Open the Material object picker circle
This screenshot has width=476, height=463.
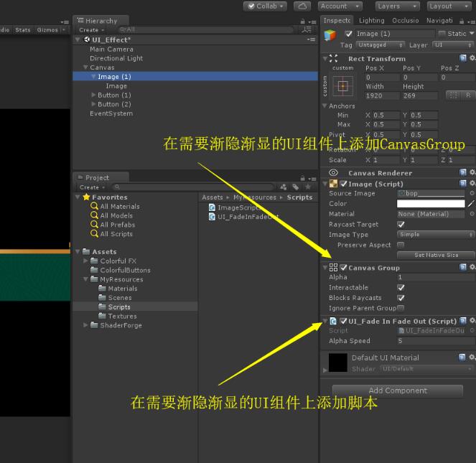click(x=472, y=214)
